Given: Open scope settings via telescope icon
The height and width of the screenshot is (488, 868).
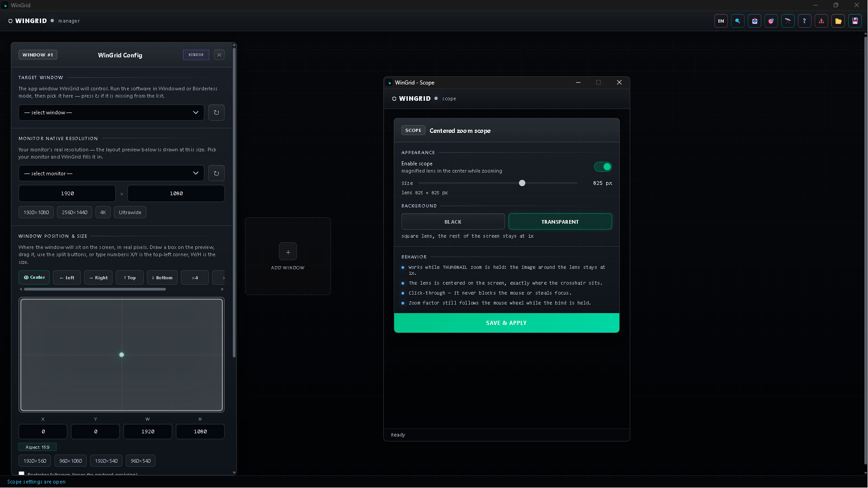Looking at the screenshot, I should click(788, 21).
